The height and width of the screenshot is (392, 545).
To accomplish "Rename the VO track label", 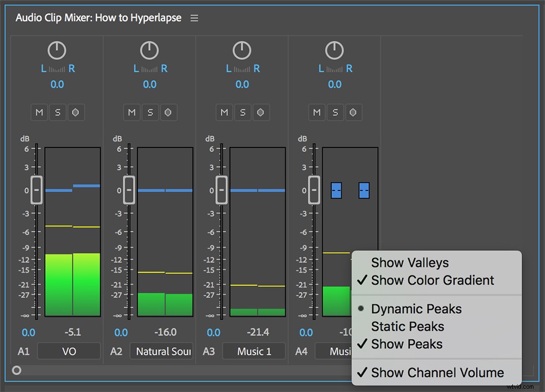I will pos(69,351).
